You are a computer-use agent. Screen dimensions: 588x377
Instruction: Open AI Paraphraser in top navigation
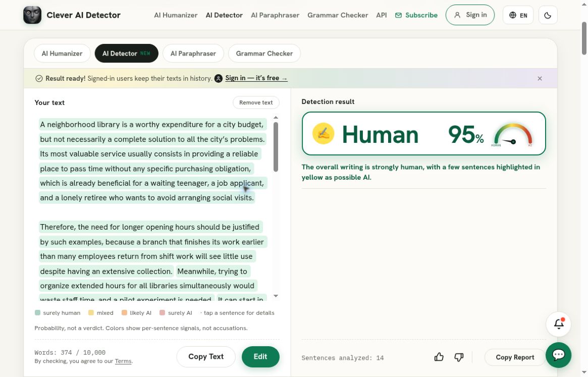pyautogui.click(x=275, y=15)
